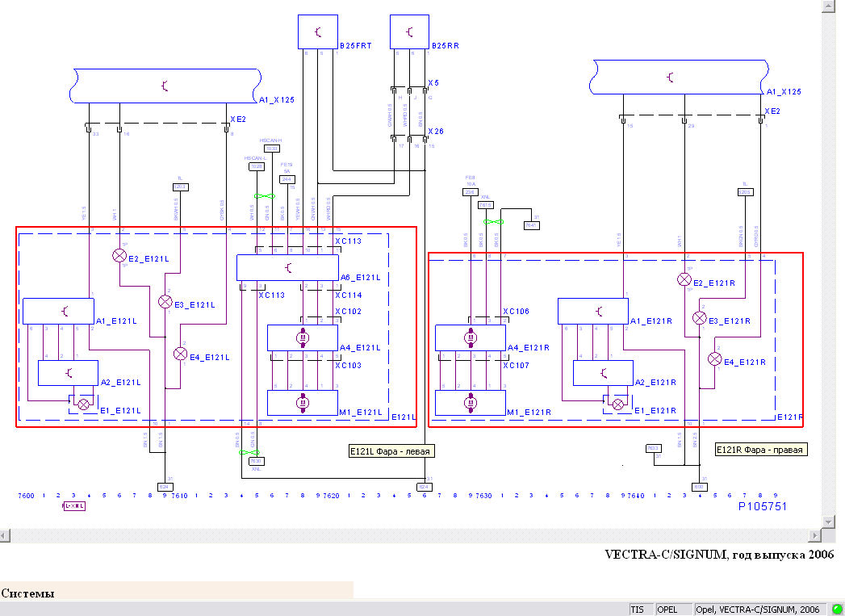This screenshot has width=845, height=616.
Task: Click the 'E121L Фара - левая' tooltip
Action: coord(391,451)
